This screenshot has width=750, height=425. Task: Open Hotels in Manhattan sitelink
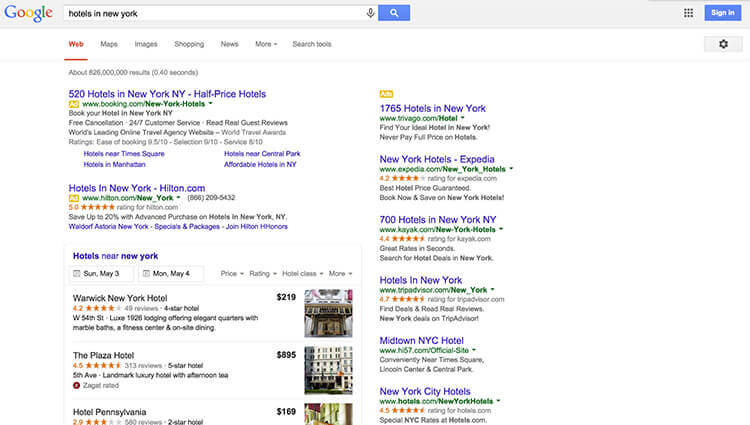[114, 164]
